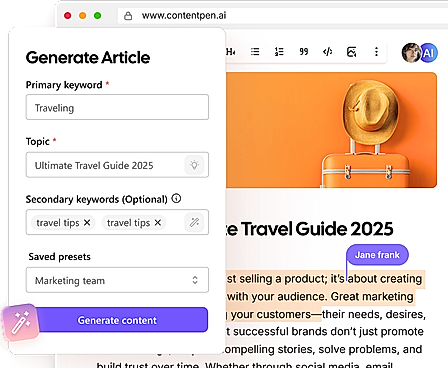This screenshot has height=368, width=448.
Task: Open the more options vertical dots menu
Action: 376,52
